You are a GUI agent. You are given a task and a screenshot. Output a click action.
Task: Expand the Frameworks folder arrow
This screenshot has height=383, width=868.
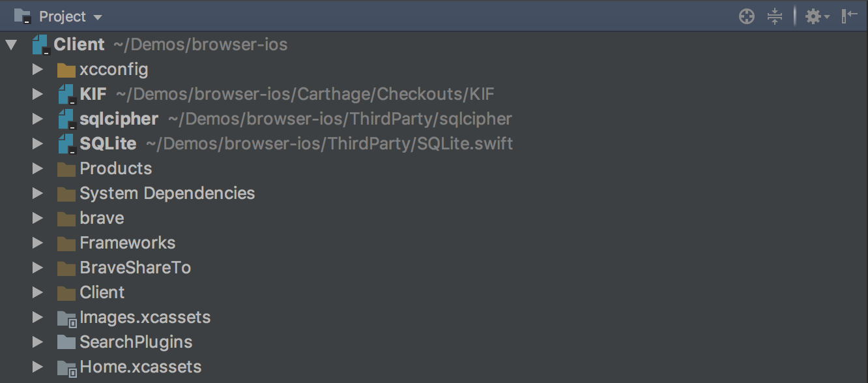[x=37, y=243]
